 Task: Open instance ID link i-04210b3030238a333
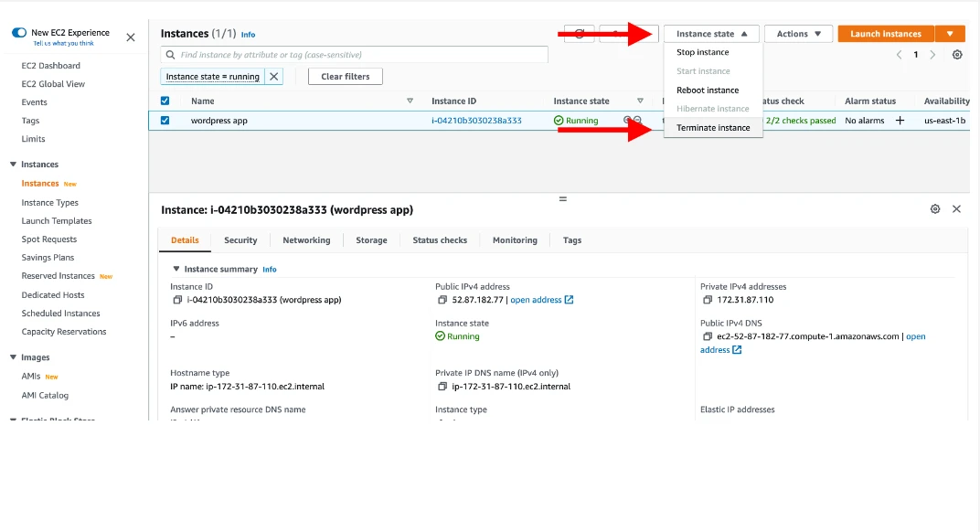click(x=476, y=120)
